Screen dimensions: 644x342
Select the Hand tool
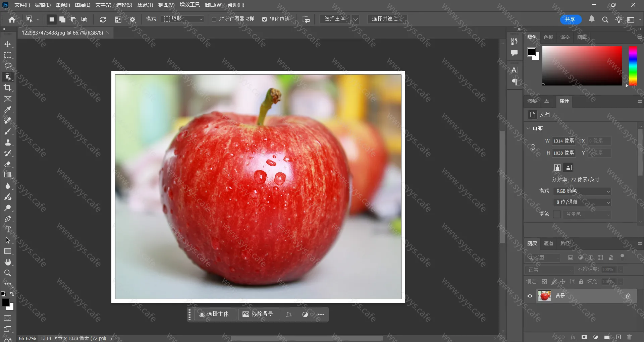[8, 262]
